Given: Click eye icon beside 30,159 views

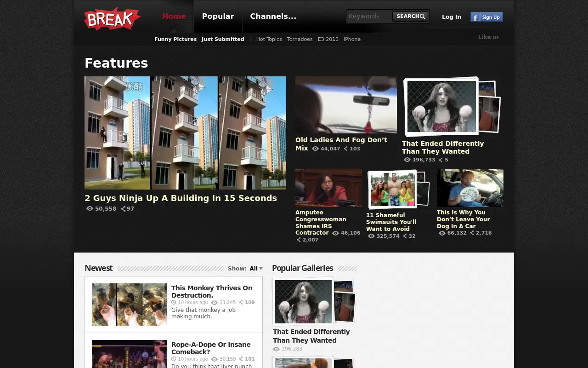Looking at the screenshot, I should pos(214,359).
